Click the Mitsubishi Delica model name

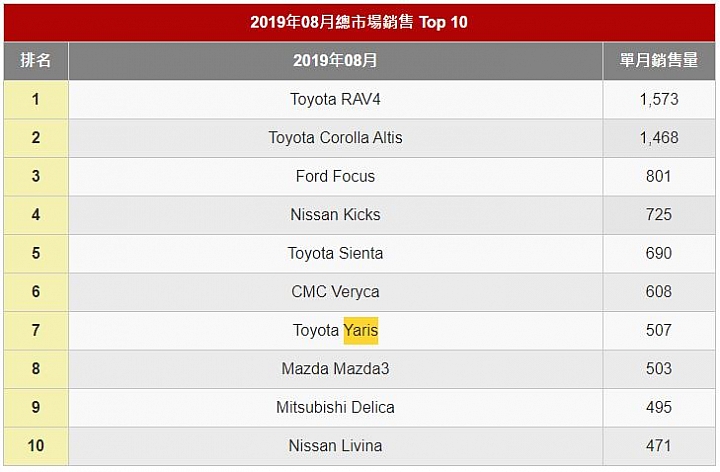(x=335, y=407)
